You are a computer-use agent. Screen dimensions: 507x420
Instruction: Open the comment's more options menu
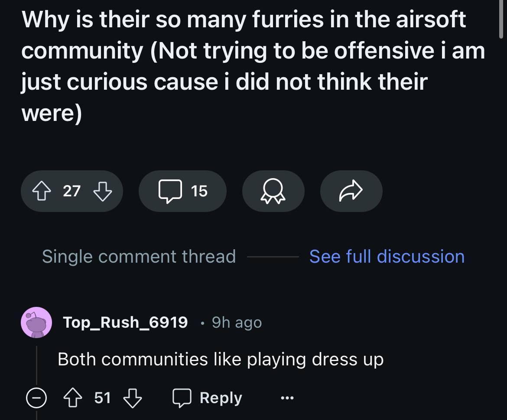(x=287, y=397)
